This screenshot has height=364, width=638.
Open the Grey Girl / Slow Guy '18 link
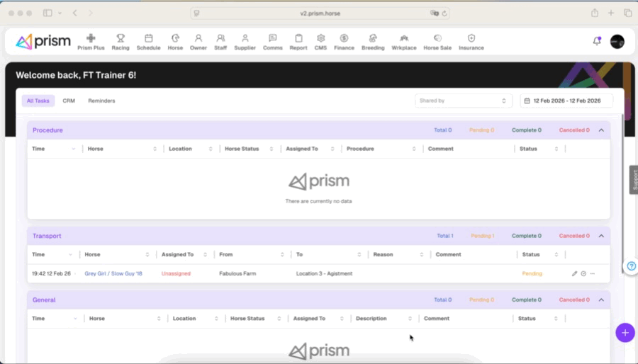pyautogui.click(x=113, y=273)
